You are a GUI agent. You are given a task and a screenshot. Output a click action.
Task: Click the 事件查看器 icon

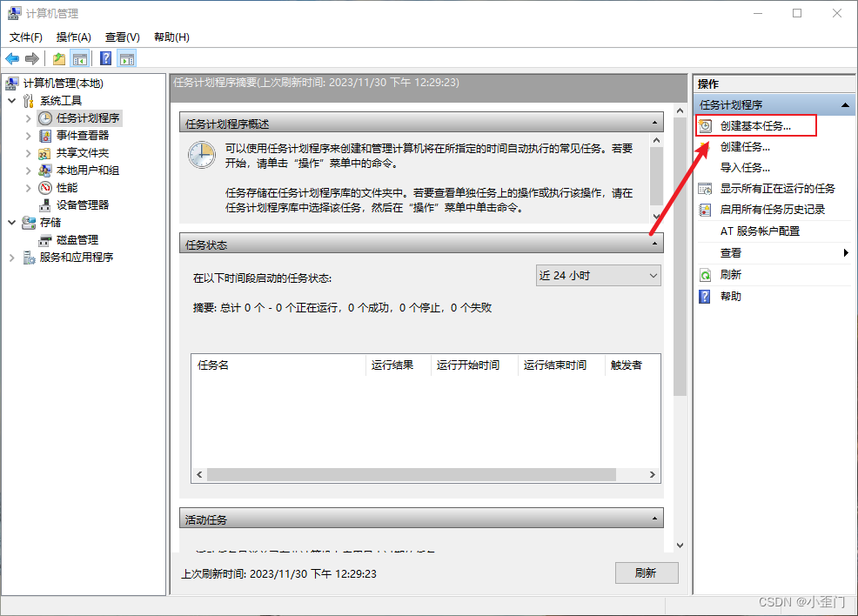(x=45, y=136)
